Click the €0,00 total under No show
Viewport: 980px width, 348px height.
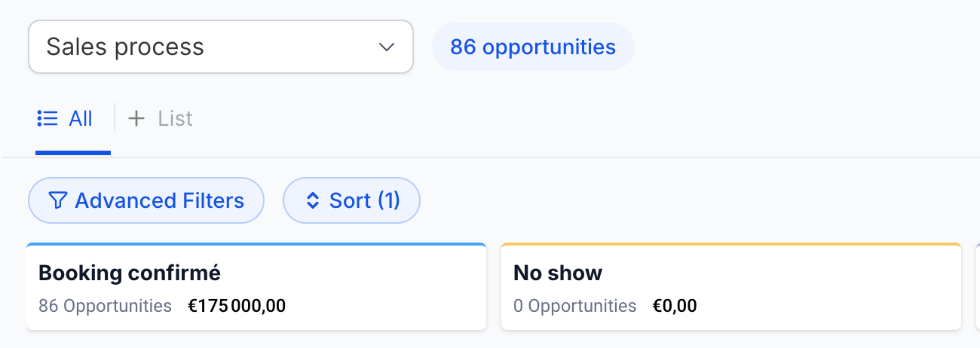(675, 306)
